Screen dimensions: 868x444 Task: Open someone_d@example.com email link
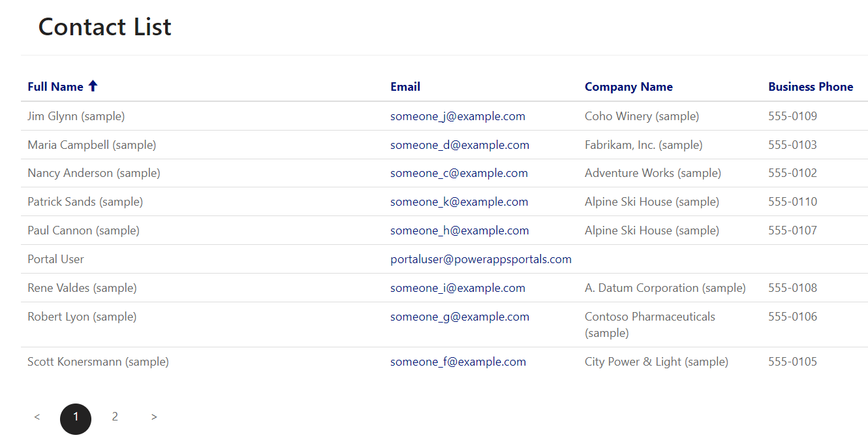(459, 145)
